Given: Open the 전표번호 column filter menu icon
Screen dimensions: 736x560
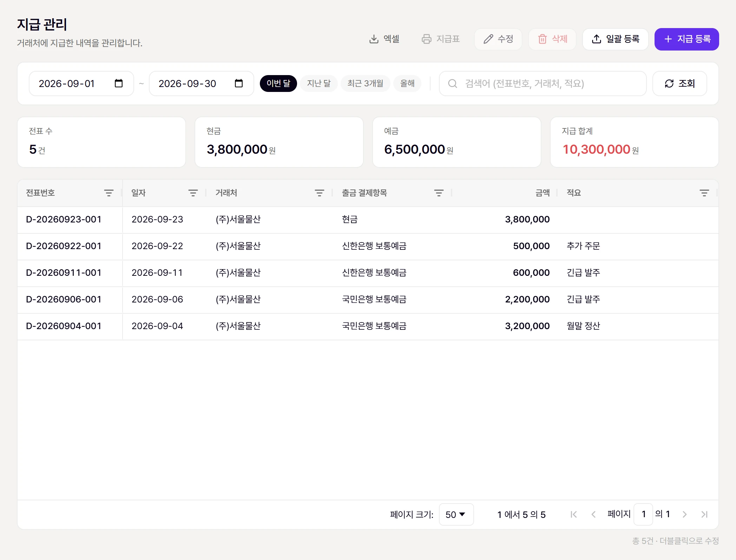Looking at the screenshot, I should pyautogui.click(x=109, y=193).
